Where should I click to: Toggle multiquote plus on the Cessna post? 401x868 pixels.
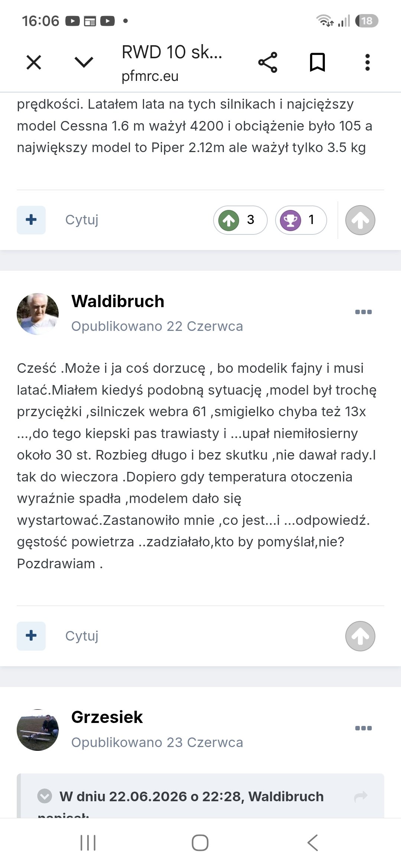click(31, 220)
